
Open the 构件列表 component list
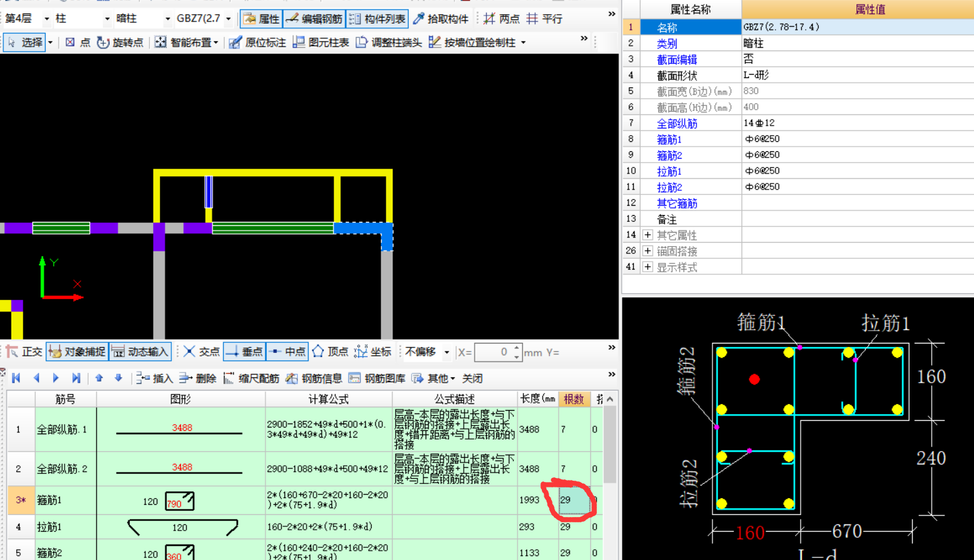[377, 19]
